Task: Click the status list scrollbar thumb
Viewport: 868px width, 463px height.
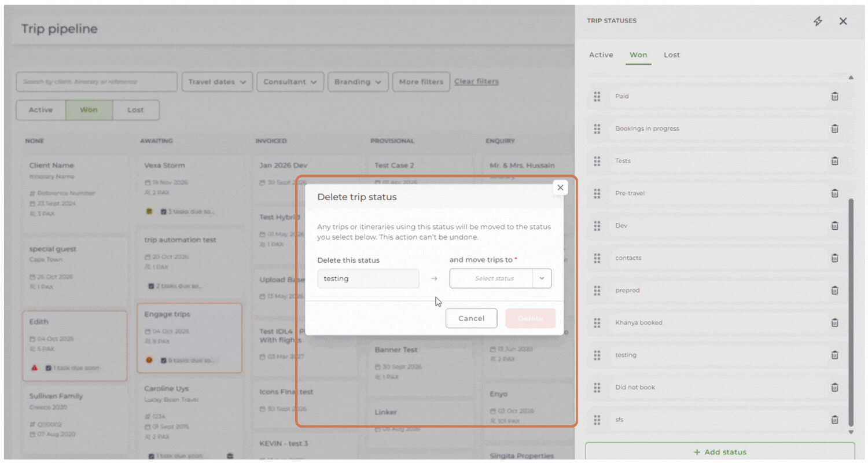Action: [x=851, y=313]
